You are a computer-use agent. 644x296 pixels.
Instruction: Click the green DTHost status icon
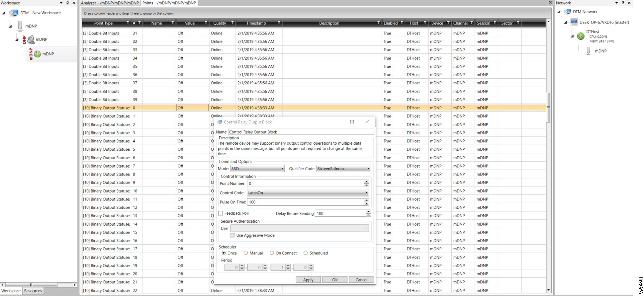[x=581, y=36]
